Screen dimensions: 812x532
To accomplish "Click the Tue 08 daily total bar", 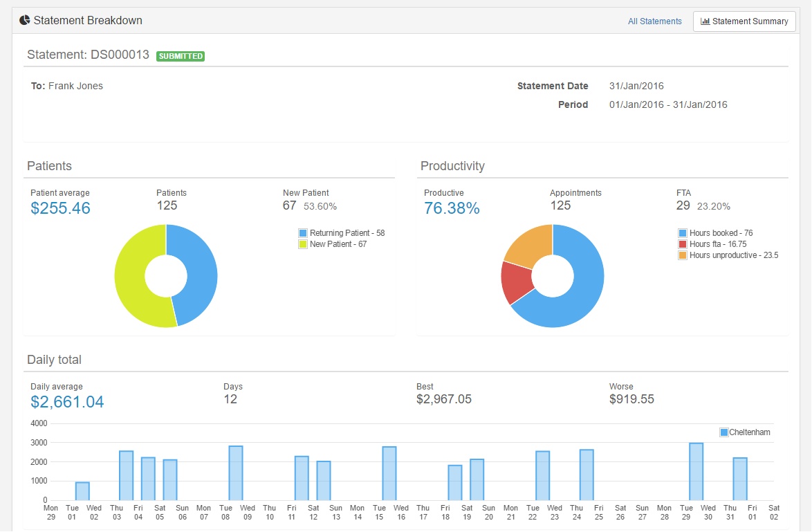I will tap(236, 473).
